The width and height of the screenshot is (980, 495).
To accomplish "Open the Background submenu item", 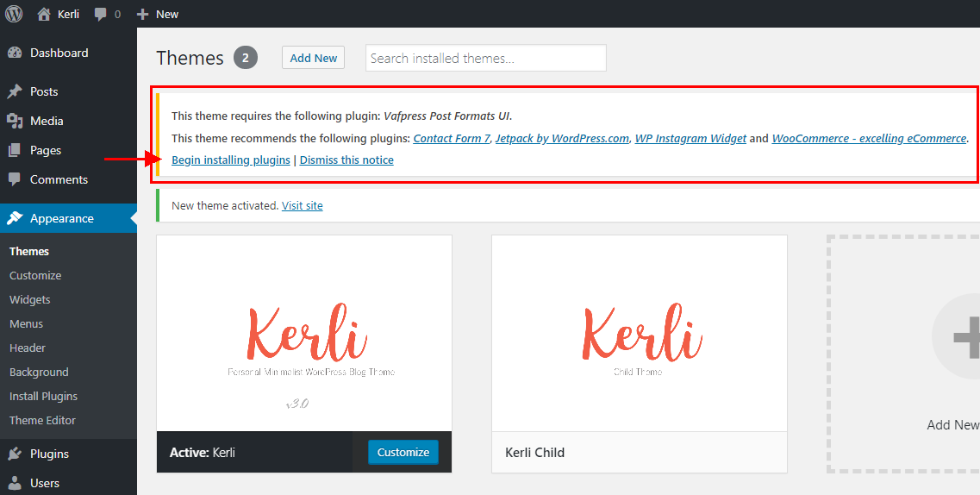I will (x=39, y=373).
